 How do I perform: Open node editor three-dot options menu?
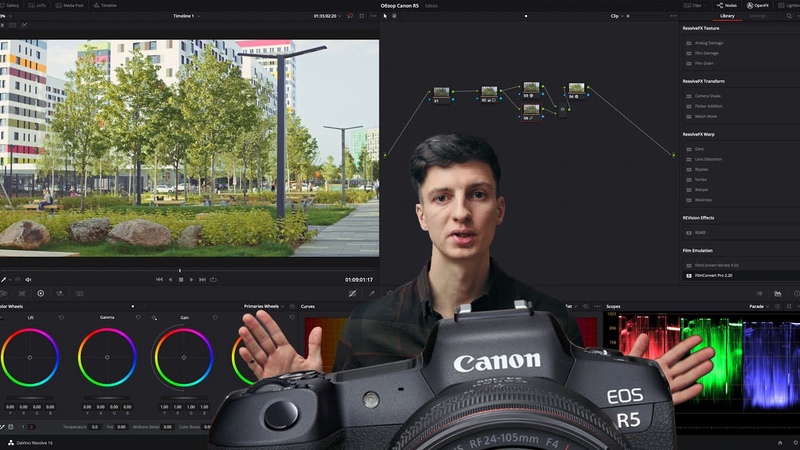coord(673,16)
